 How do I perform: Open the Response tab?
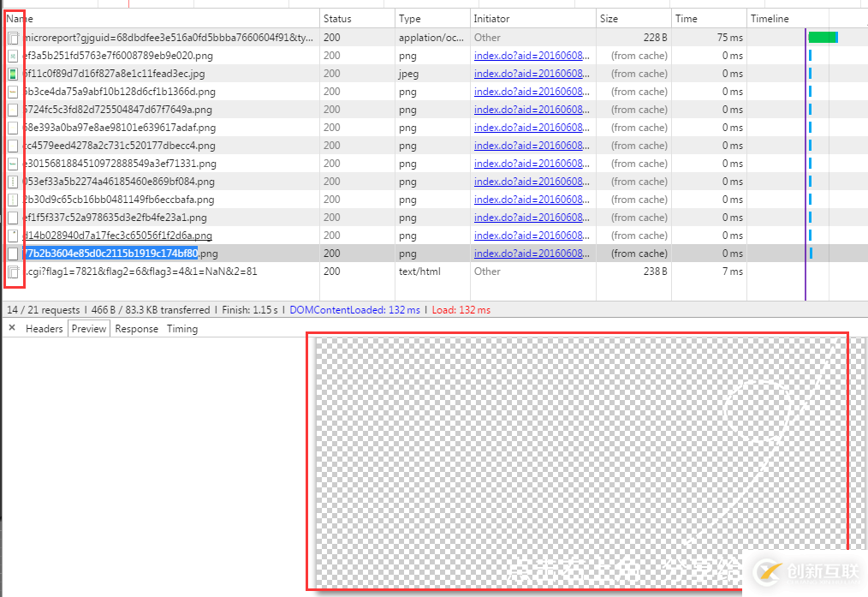click(137, 329)
